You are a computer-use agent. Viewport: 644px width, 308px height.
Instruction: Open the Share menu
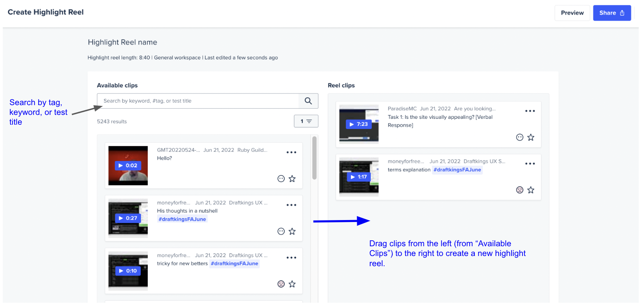pyautogui.click(x=612, y=13)
